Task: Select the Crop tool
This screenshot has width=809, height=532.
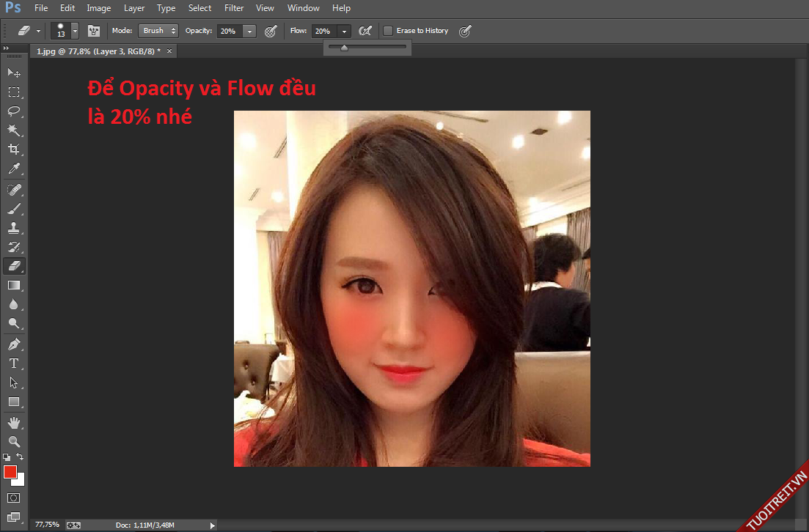Action: coord(13,149)
